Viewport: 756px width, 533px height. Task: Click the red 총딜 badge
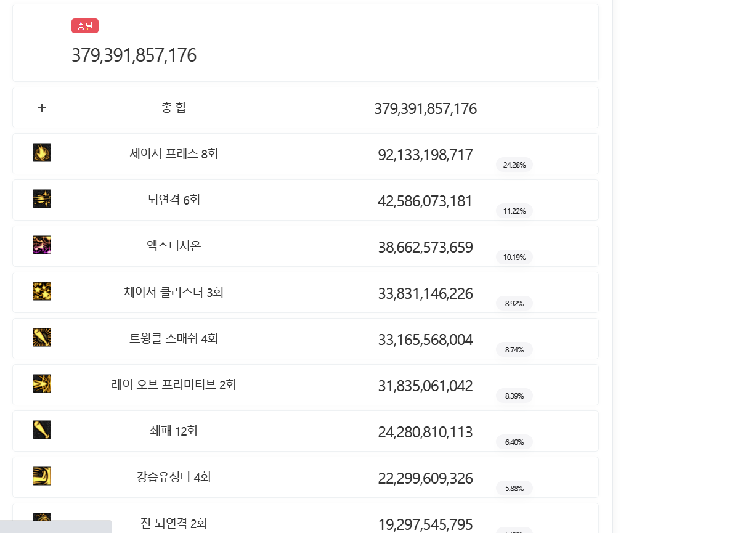[x=85, y=26]
